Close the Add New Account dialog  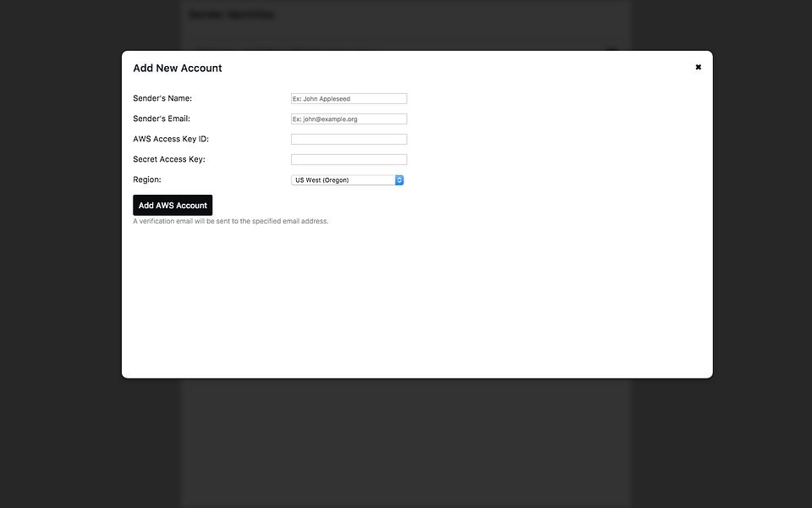coord(698,66)
